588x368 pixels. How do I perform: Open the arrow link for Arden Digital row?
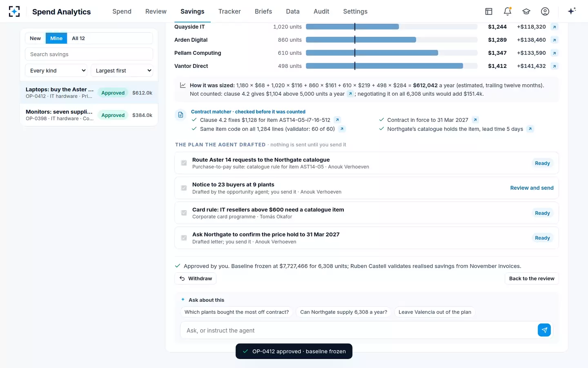pyautogui.click(x=554, y=40)
